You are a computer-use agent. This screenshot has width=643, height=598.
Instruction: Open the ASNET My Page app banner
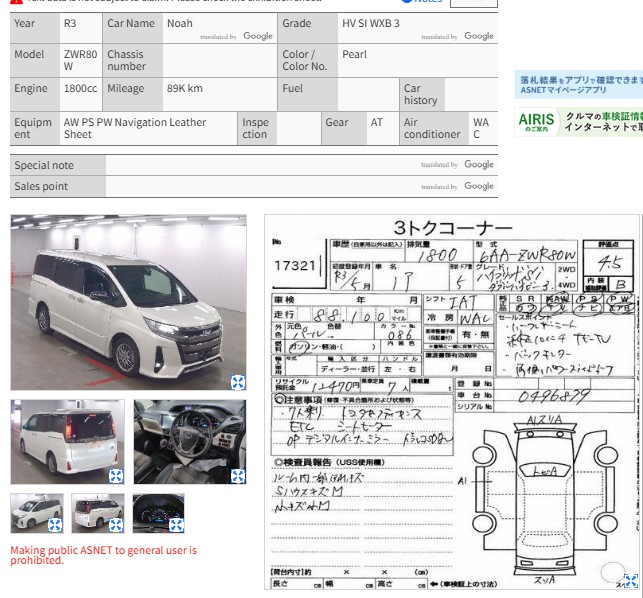[x=579, y=84]
